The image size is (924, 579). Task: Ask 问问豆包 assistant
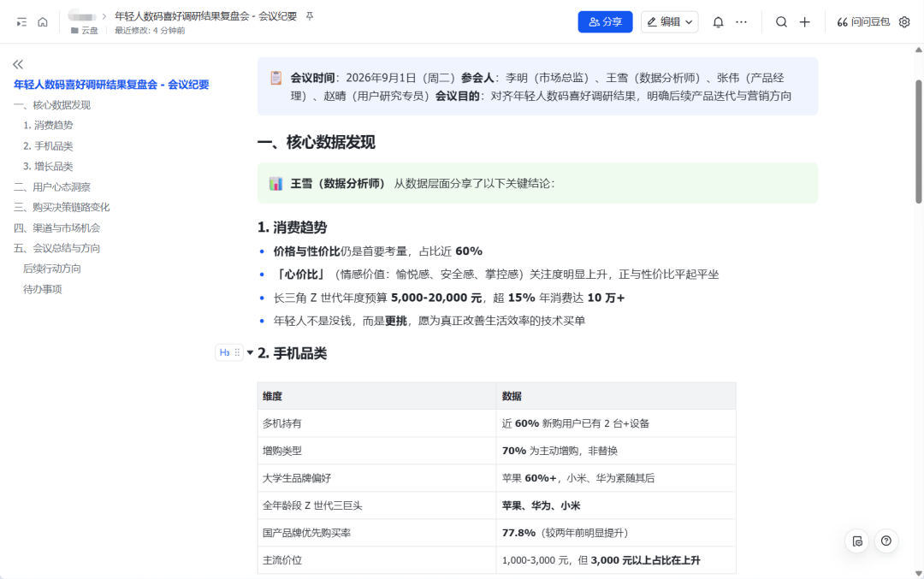(x=863, y=21)
